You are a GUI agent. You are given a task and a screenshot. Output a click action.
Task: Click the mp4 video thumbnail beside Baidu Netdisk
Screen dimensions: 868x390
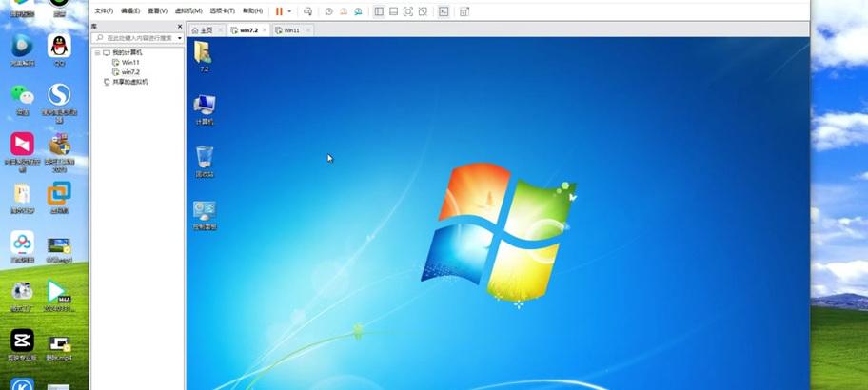tap(59, 245)
